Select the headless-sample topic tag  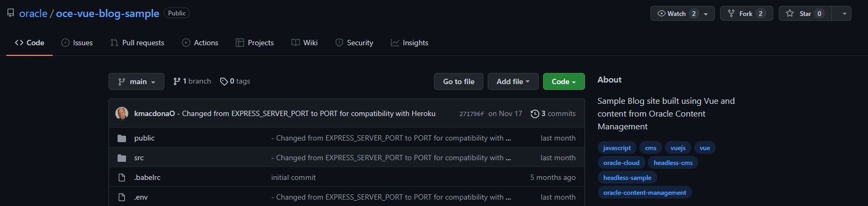coord(627,178)
